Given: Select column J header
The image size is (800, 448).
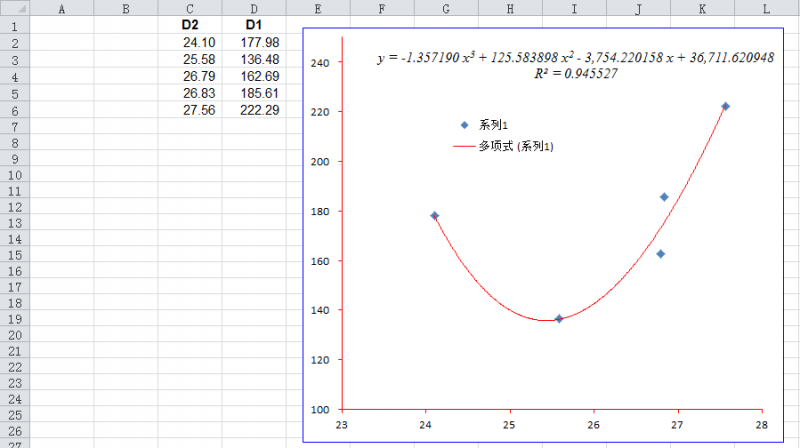Looking at the screenshot, I should pyautogui.click(x=638, y=8).
